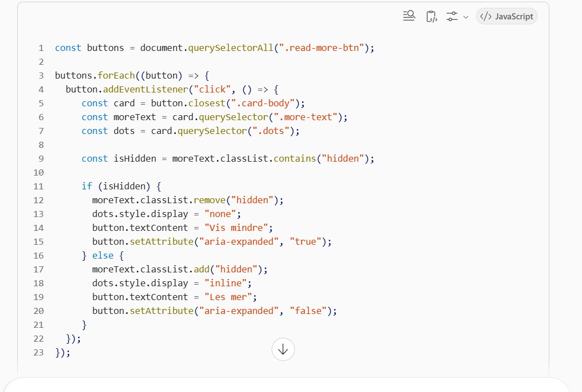Image resolution: width=582 pixels, height=392 pixels.
Task: Click the "Vis mindre" string on line 14
Action: (x=236, y=228)
